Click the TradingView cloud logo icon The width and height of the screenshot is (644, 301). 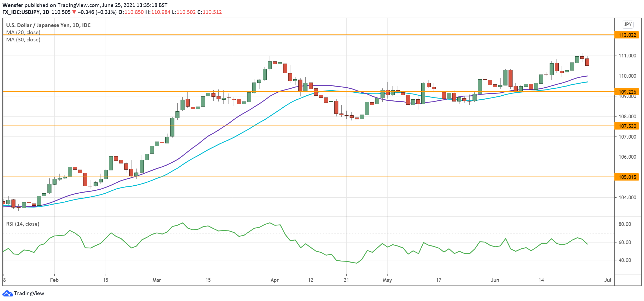(x=7, y=293)
